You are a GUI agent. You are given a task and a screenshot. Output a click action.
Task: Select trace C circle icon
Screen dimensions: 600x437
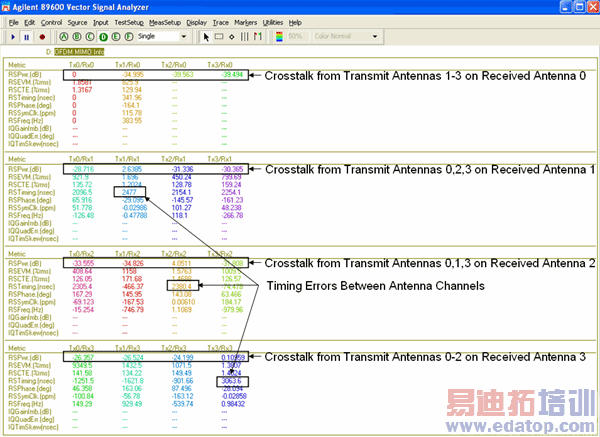[90, 37]
